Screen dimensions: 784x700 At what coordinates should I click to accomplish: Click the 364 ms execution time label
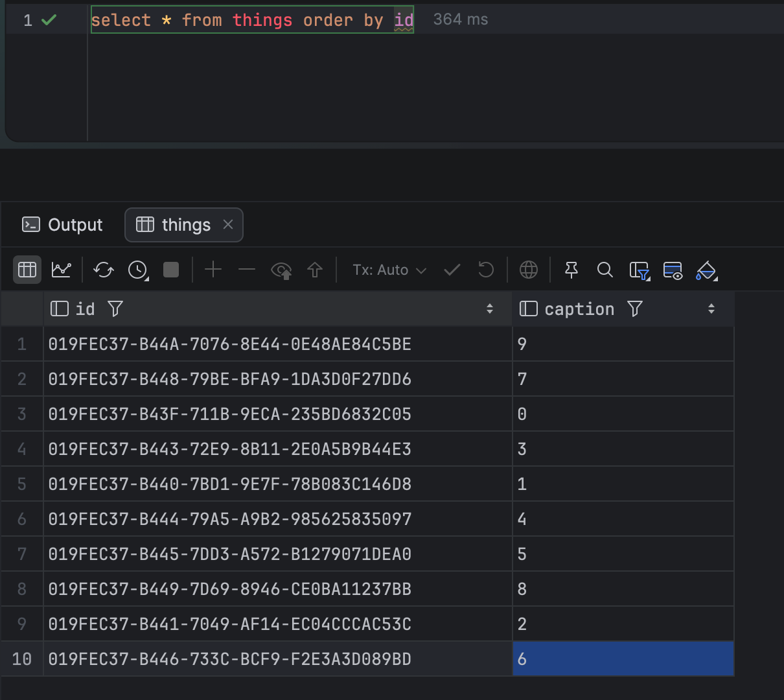(x=461, y=19)
